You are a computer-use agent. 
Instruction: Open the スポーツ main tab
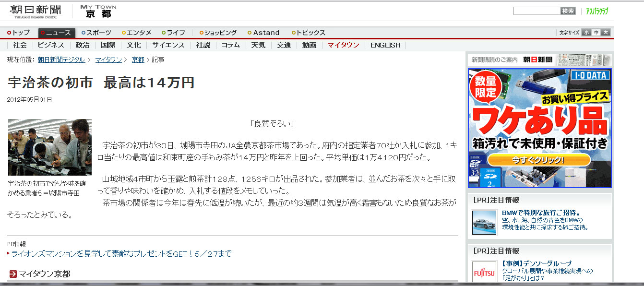point(96,33)
